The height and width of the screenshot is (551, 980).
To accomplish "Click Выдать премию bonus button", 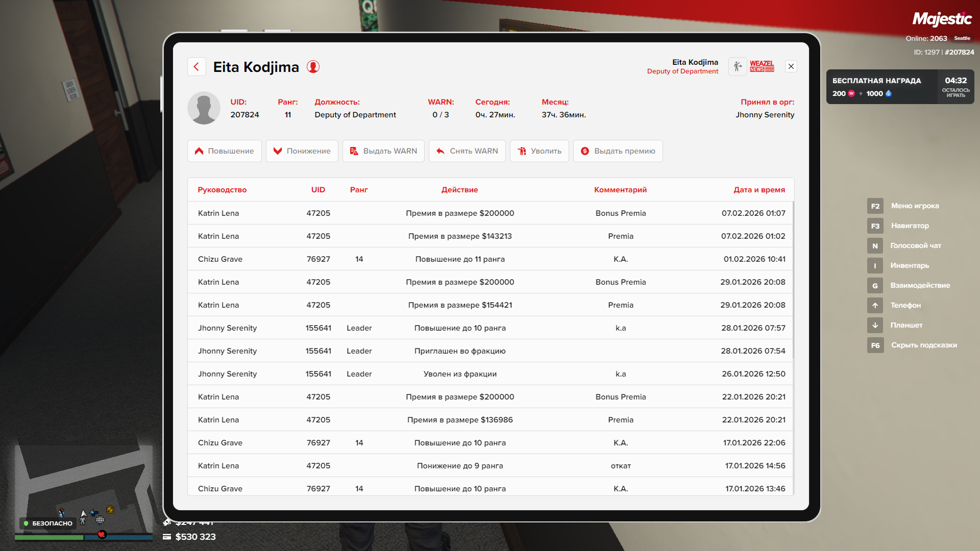I will 618,151.
